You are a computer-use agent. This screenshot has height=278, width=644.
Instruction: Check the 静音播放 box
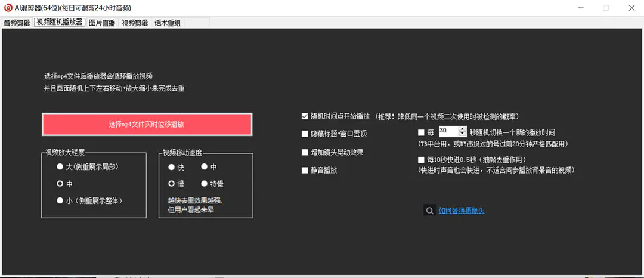tap(305, 171)
